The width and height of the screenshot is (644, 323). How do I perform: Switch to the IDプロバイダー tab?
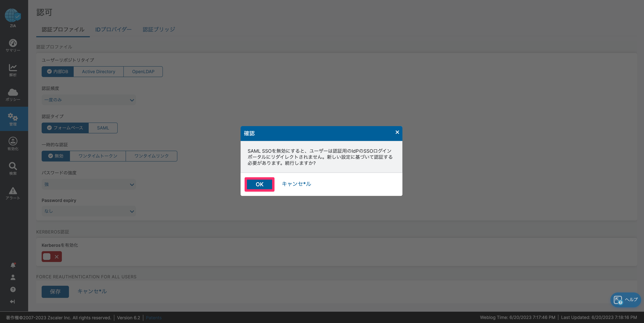click(113, 30)
